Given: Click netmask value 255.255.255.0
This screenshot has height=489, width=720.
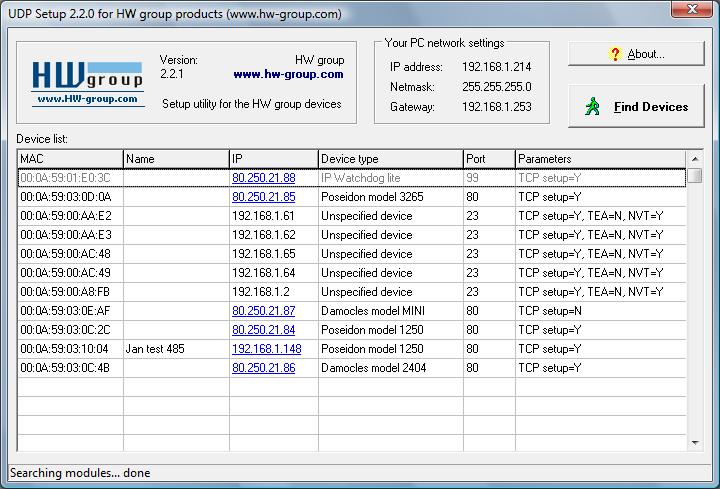Looking at the screenshot, I should 496,87.
